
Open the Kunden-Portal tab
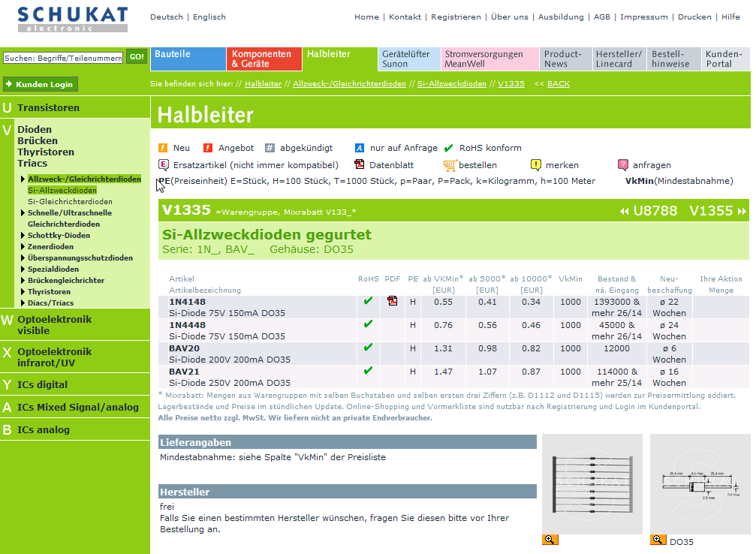(726, 59)
